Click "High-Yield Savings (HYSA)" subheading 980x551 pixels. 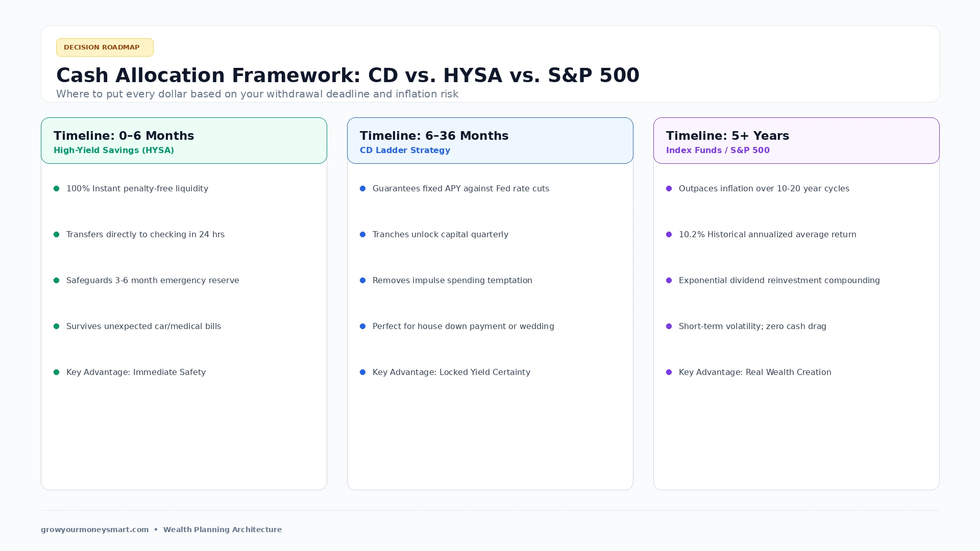(114, 151)
